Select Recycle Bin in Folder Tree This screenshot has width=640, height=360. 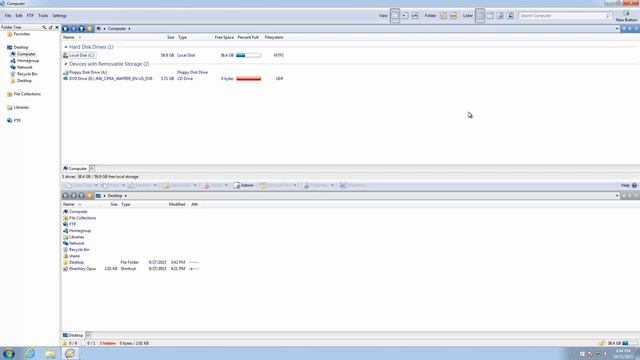(24, 74)
